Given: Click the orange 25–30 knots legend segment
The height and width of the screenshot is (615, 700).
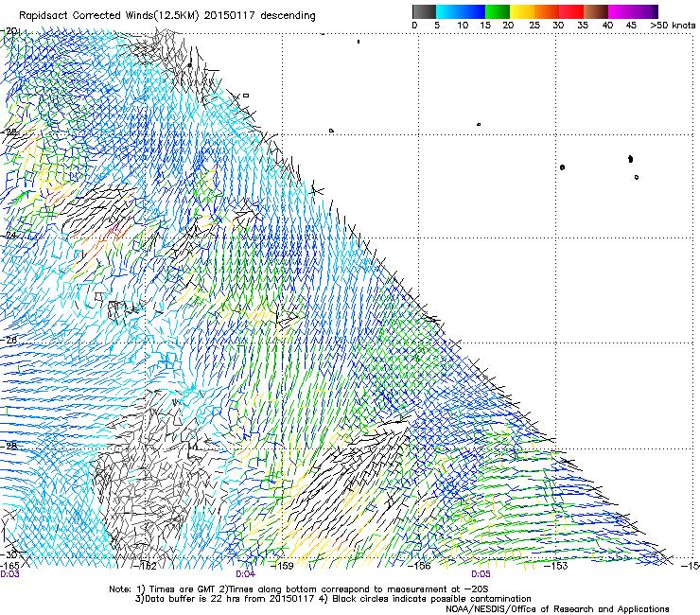Looking at the screenshot, I should [547, 11].
